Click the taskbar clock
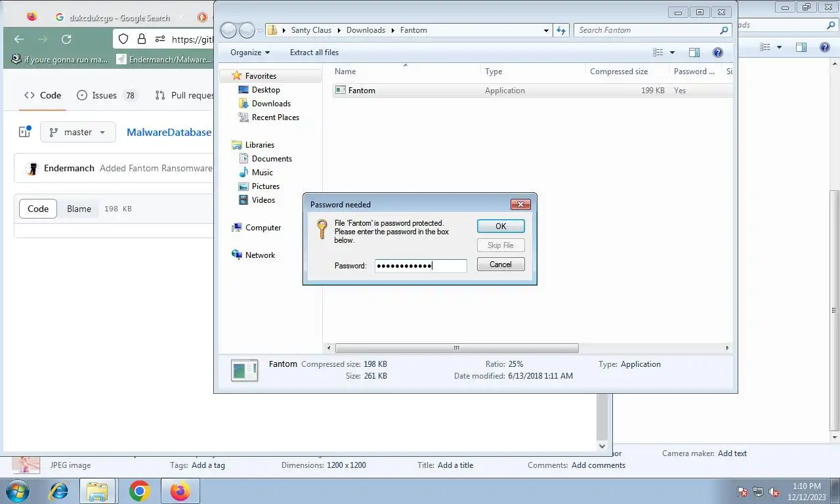 (x=807, y=492)
